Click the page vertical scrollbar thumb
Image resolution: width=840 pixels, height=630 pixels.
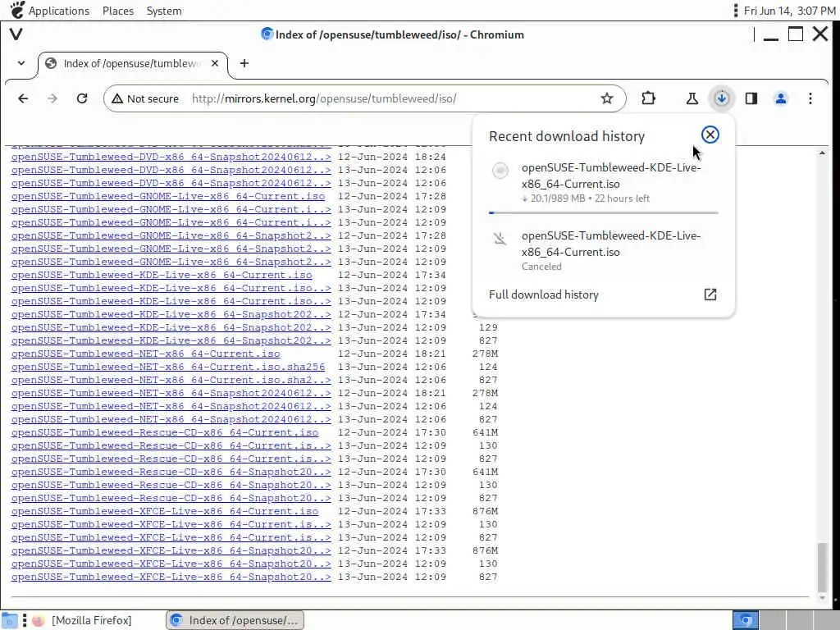tap(822, 566)
